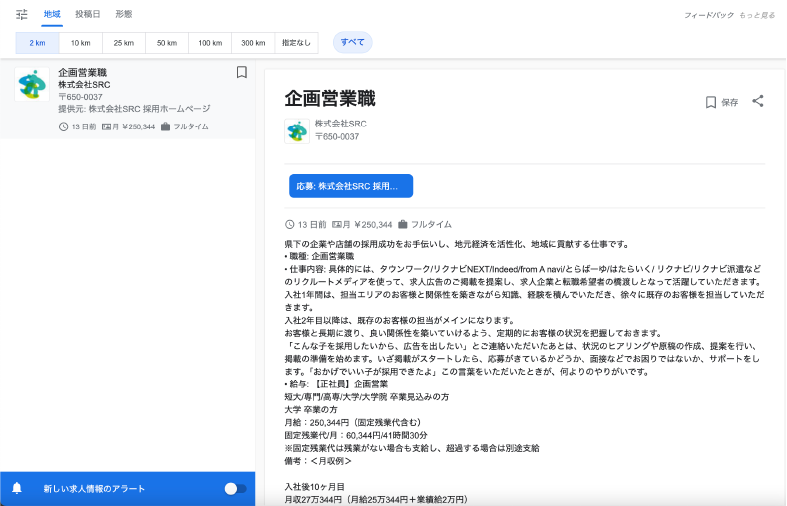Image resolution: width=787 pixels, height=506 pixels.
Task: Bookmark the 企画営業職 listing card
Action: [x=241, y=72]
